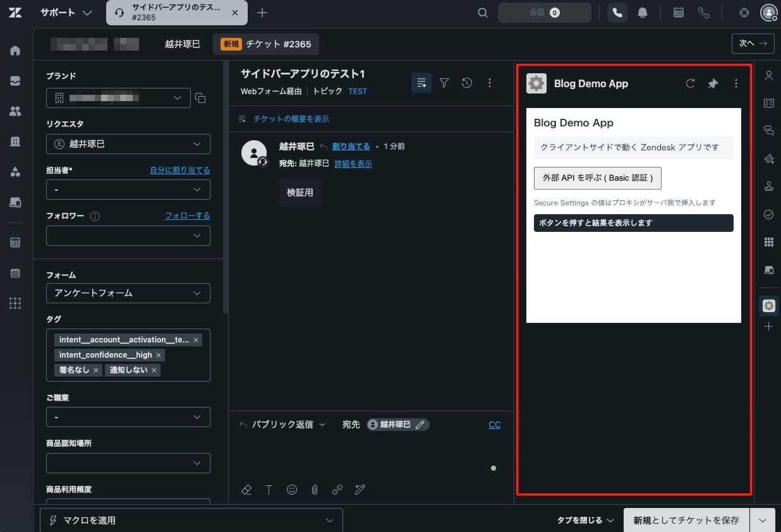Click the CC link
781x532 pixels.
point(495,425)
